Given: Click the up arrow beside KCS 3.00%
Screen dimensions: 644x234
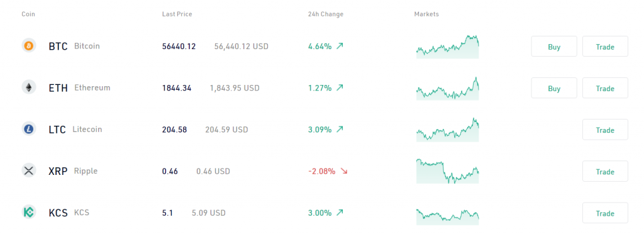Looking at the screenshot, I should [x=340, y=213].
